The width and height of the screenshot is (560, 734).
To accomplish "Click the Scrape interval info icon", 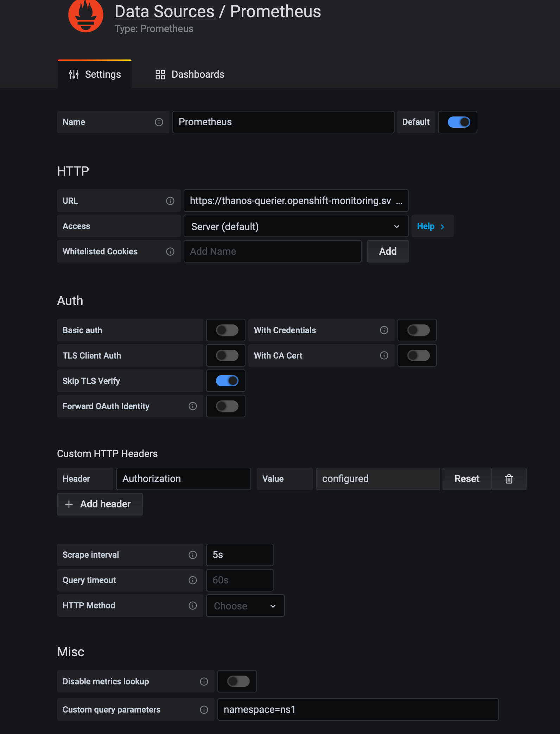I will (193, 555).
